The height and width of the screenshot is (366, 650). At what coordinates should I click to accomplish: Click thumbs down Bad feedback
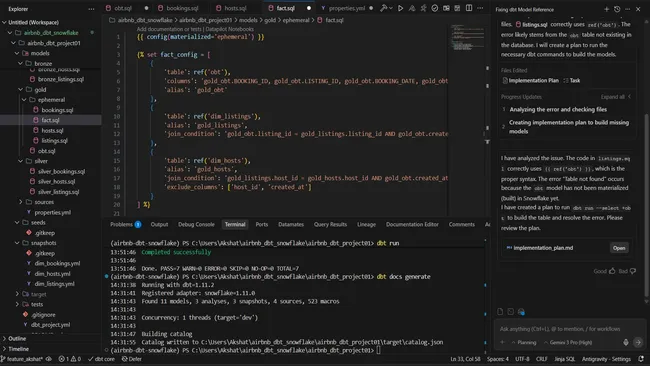(633, 271)
